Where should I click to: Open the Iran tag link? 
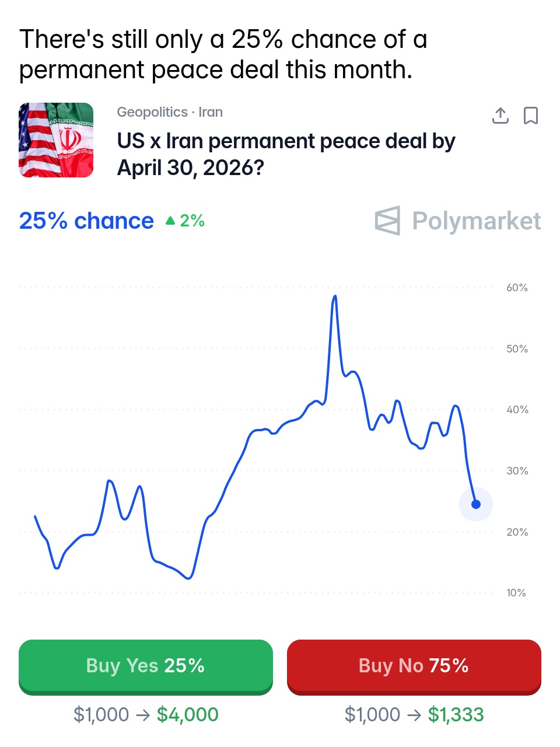211,112
